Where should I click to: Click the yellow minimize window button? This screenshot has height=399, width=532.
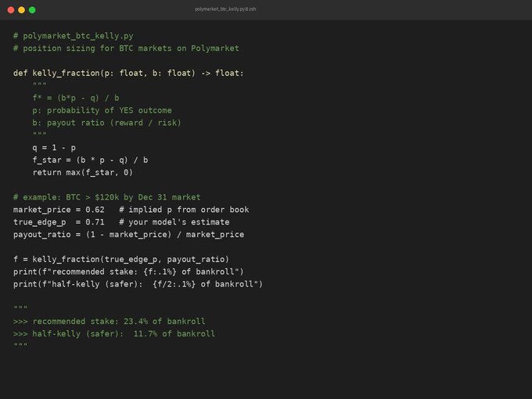coord(21,10)
